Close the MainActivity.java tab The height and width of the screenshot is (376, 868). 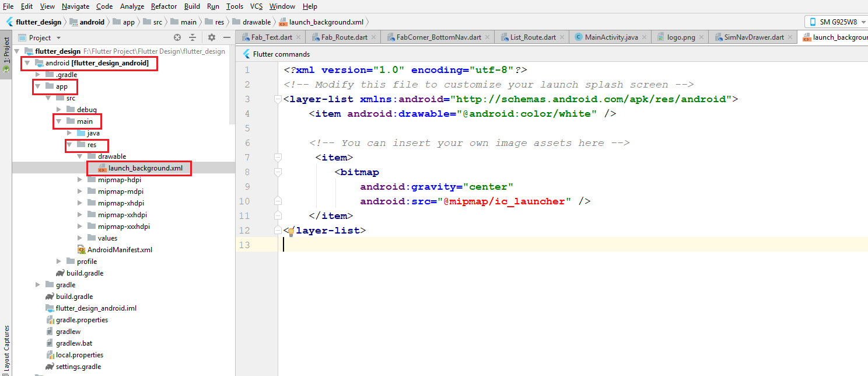click(x=643, y=37)
